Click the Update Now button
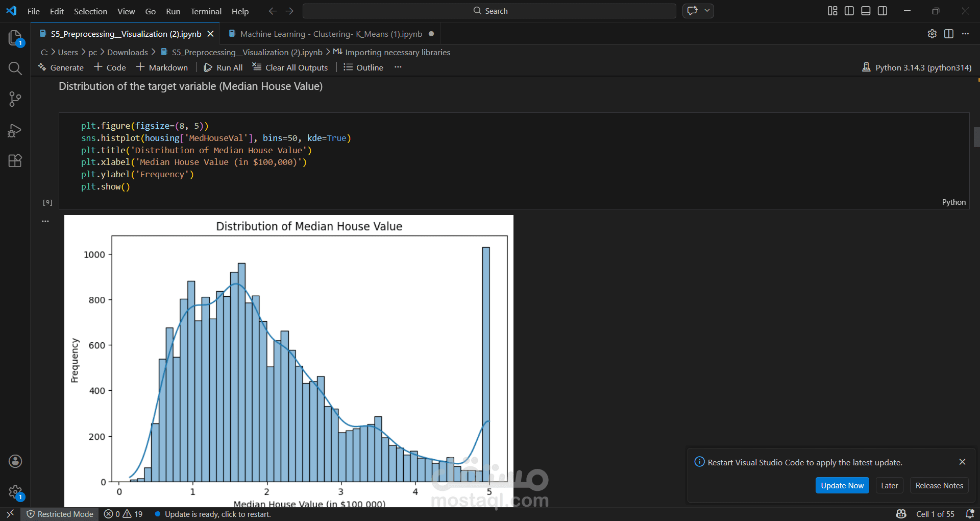This screenshot has width=980, height=521. pyautogui.click(x=842, y=485)
